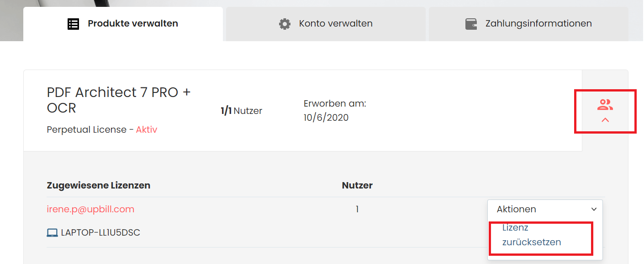Viewport: 644px width, 264px height.
Task: Click the red Aktiv license status
Action: [147, 130]
